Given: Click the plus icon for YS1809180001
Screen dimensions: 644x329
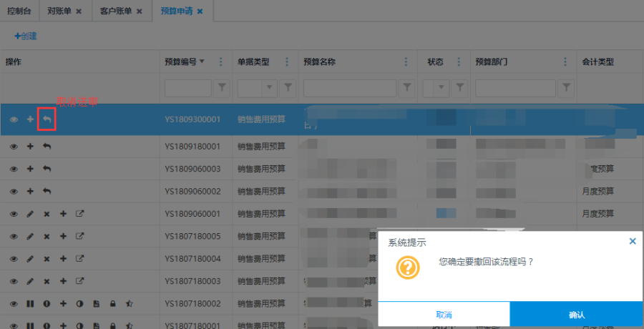Looking at the screenshot, I should point(30,147).
